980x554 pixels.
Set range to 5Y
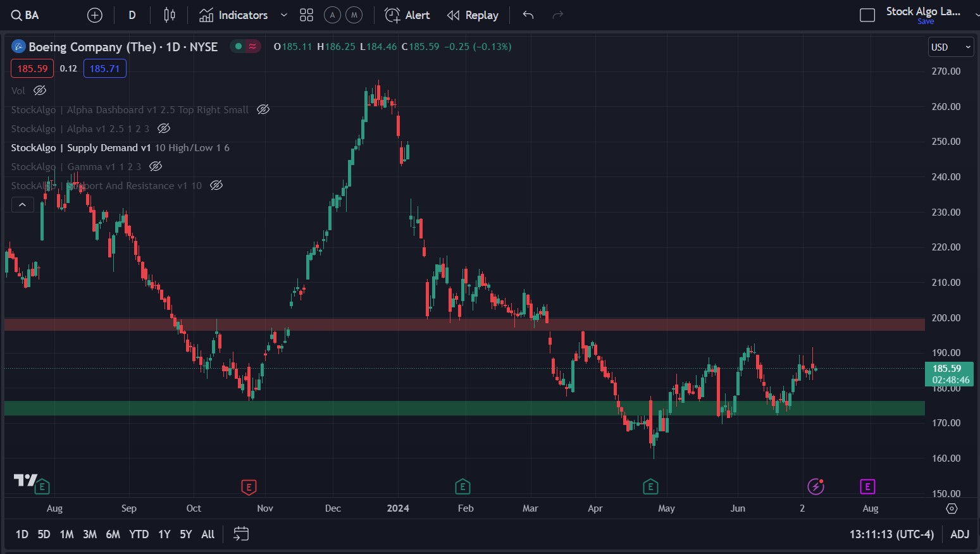tap(186, 534)
